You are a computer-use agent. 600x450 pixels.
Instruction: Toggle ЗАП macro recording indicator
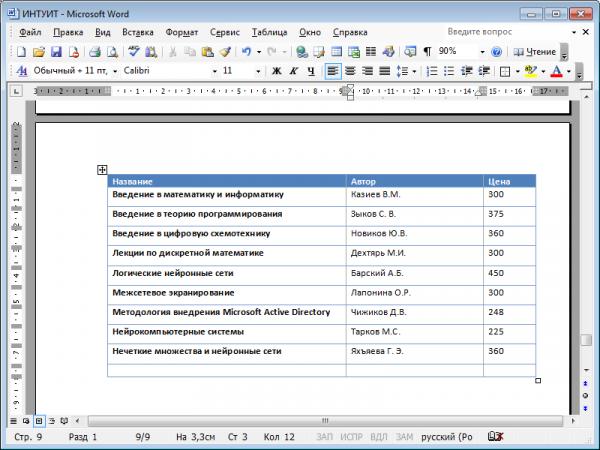pyautogui.click(x=324, y=437)
